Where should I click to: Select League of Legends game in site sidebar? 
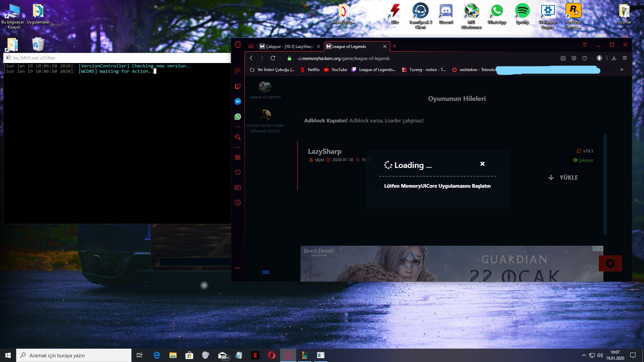[x=265, y=90]
